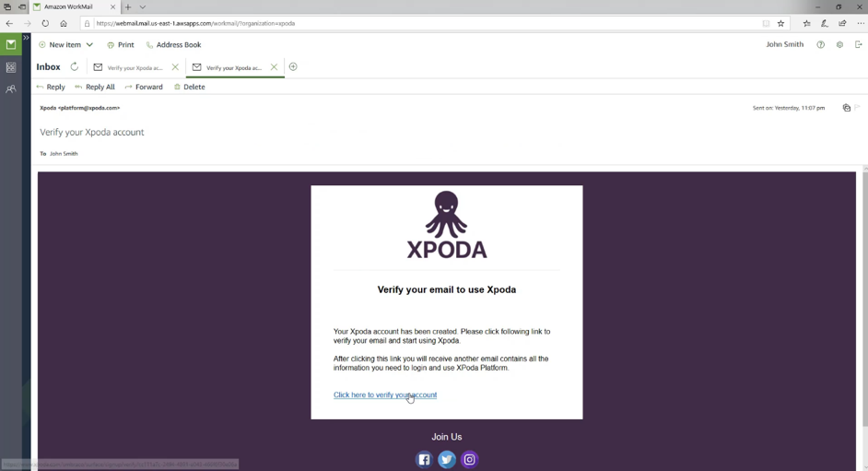Close the Amazon WorkMail browser tab

113,7
